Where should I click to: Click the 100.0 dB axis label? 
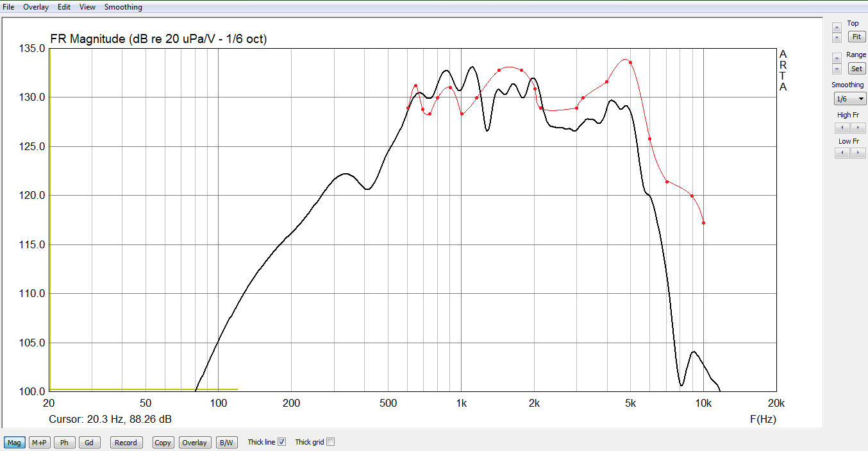point(31,391)
